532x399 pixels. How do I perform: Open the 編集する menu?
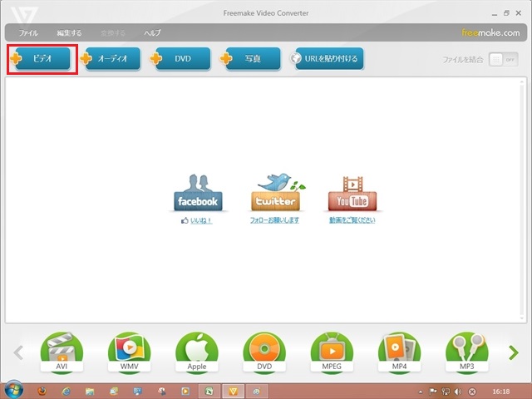[x=69, y=33]
